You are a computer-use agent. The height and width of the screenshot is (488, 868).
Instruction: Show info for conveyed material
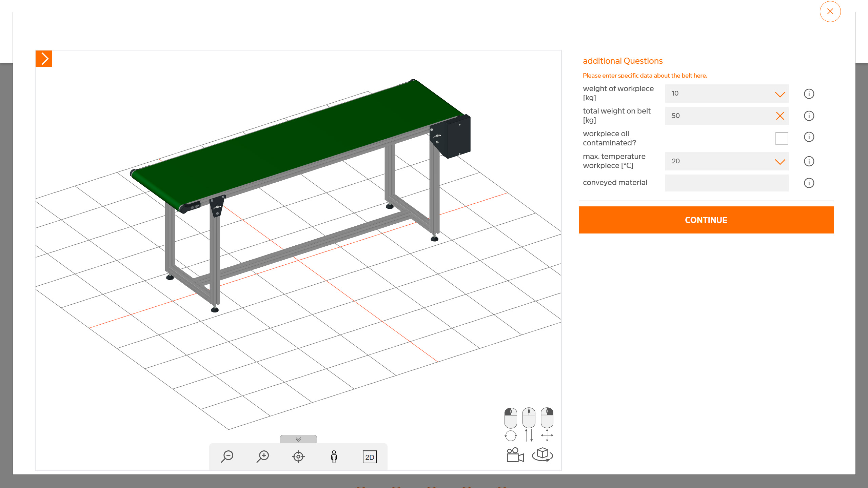click(x=809, y=183)
